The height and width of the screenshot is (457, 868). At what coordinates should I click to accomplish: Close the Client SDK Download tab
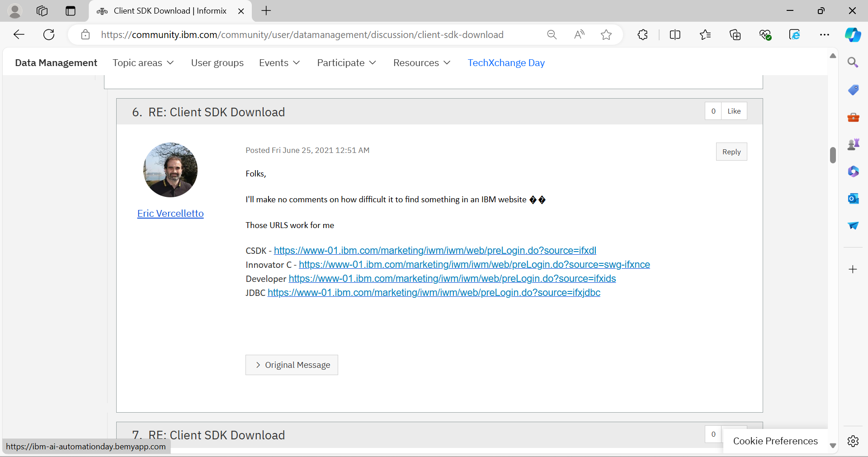pos(241,11)
